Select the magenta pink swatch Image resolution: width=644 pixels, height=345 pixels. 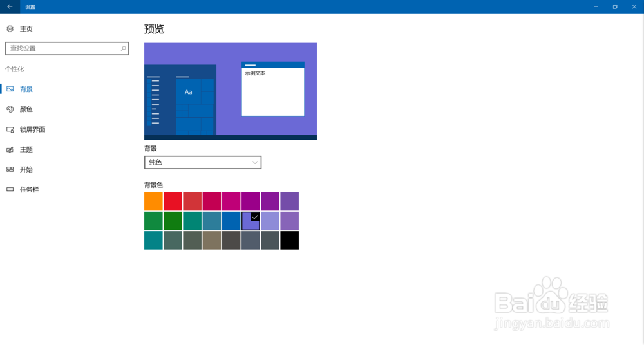click(x=231, y=201)
